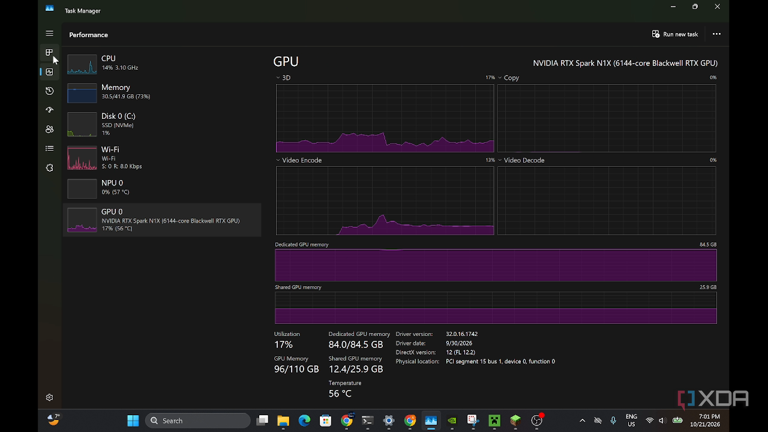Click the Utilization 17% value

tap(283, 345)
